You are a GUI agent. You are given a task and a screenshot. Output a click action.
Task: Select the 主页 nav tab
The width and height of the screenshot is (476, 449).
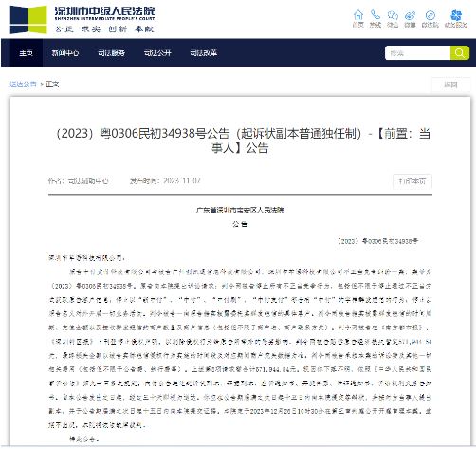point(26,53)
